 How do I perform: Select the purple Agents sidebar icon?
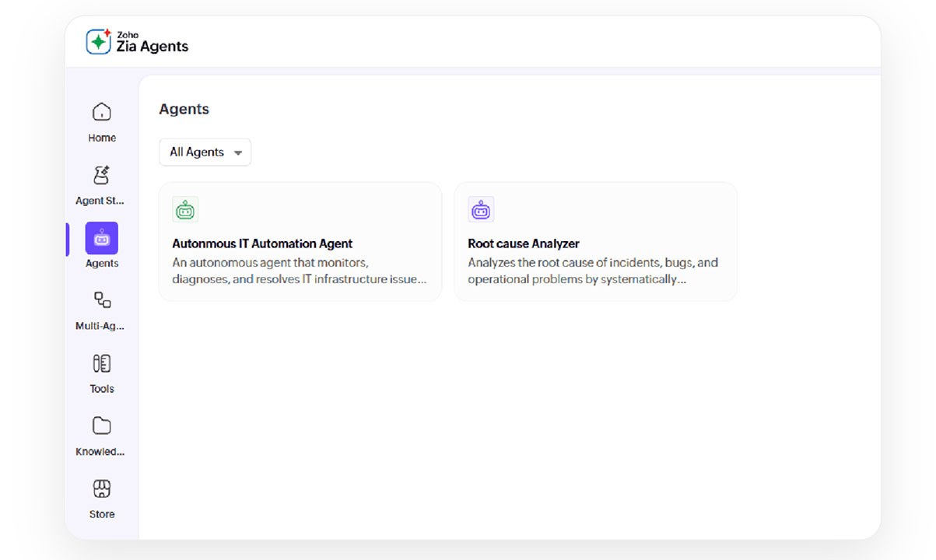[x=102, y=238]
